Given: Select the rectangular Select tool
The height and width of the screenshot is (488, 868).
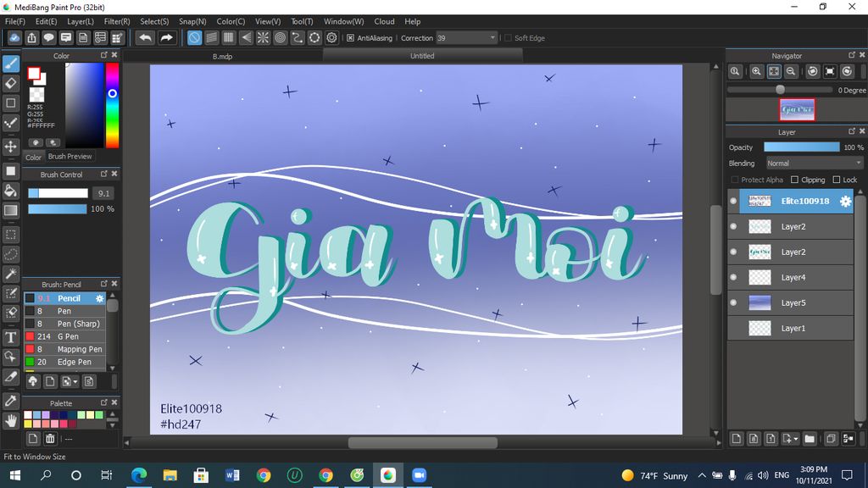Looking at the screenshot, I should pyautogui.click(x=10, y=235).
